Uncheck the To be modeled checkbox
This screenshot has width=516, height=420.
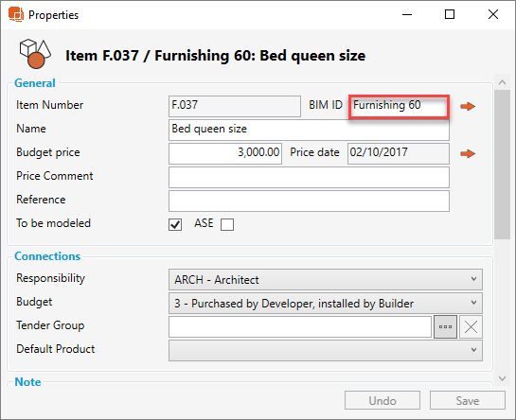pos(175,224)
